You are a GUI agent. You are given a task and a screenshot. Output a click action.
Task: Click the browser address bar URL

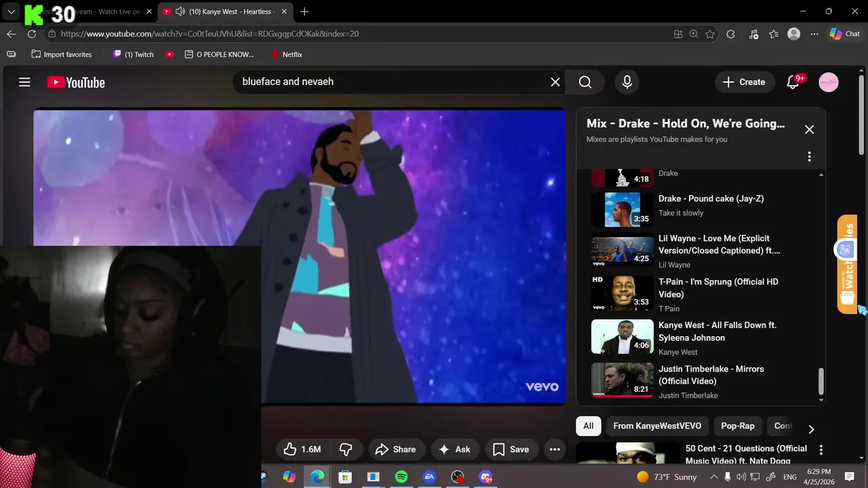point(210,34)
